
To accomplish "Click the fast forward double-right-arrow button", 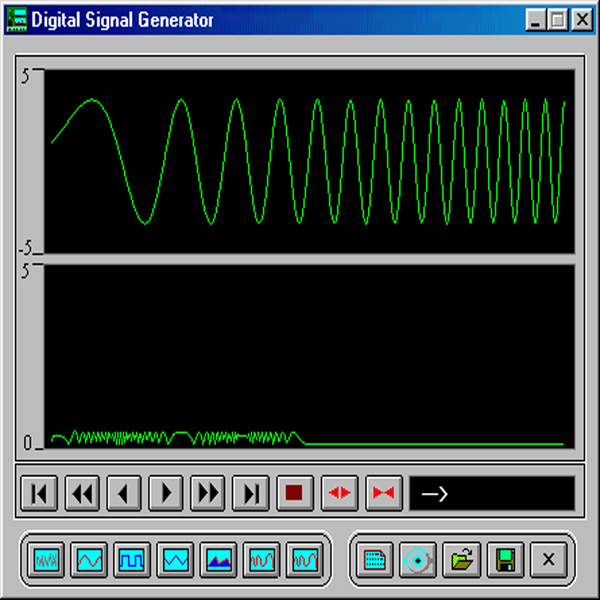I will 207,493.
